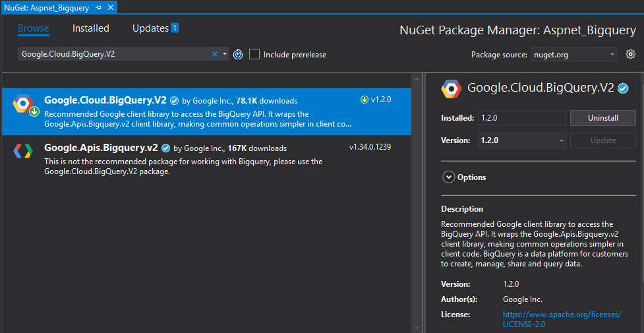
Task: Click the Author(s) value Google Inc.
Action: point(523,299)
